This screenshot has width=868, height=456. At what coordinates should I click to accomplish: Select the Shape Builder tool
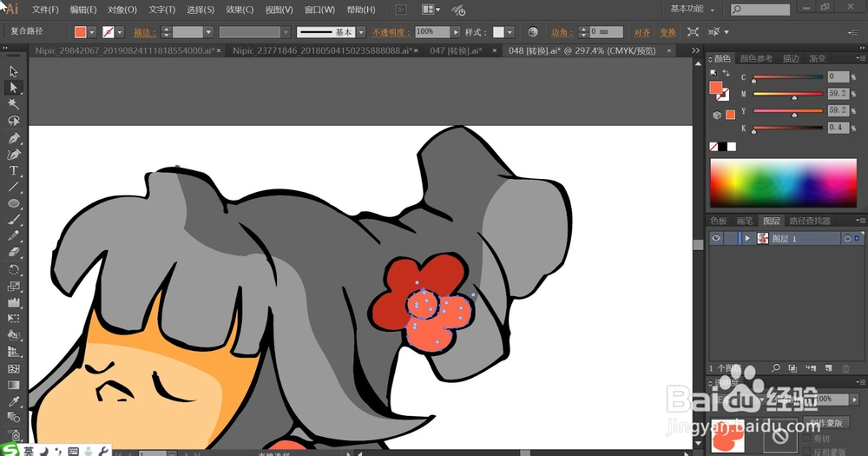coord(14,335)
